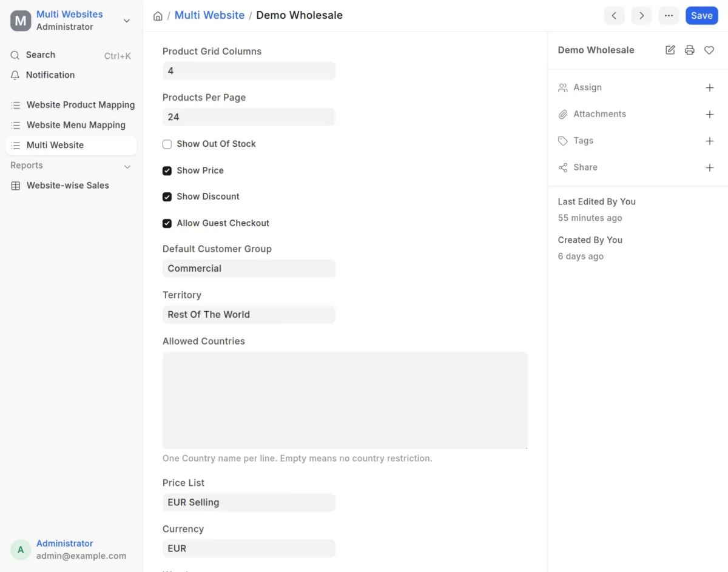The width and height of the screenshot is (728, 572).
Task: Disable the Allow Guest Checkout checkbox
Action: [167, 224]
